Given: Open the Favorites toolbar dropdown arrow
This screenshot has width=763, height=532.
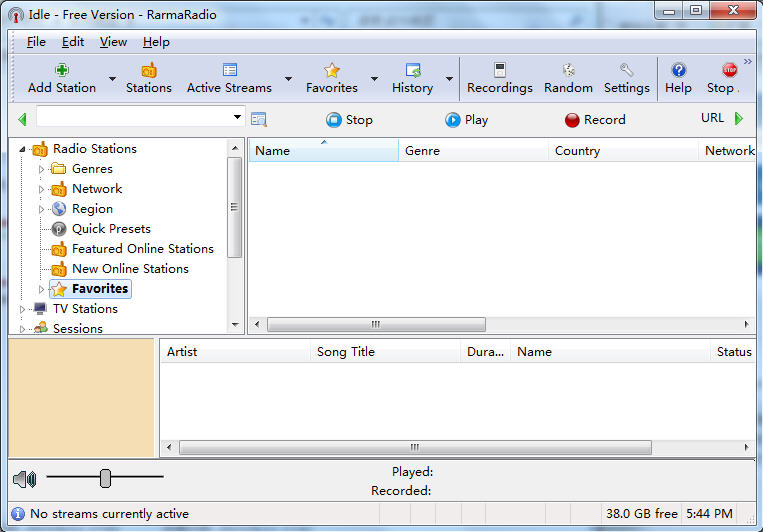Looking at the screenshot, I should tap(374, 78).
